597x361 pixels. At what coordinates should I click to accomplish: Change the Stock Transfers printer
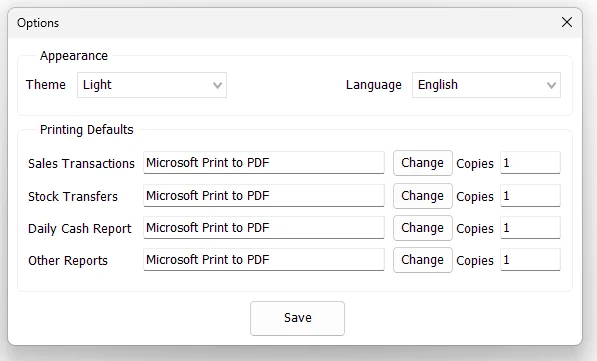pyautogui.click(x=423, y=196)
